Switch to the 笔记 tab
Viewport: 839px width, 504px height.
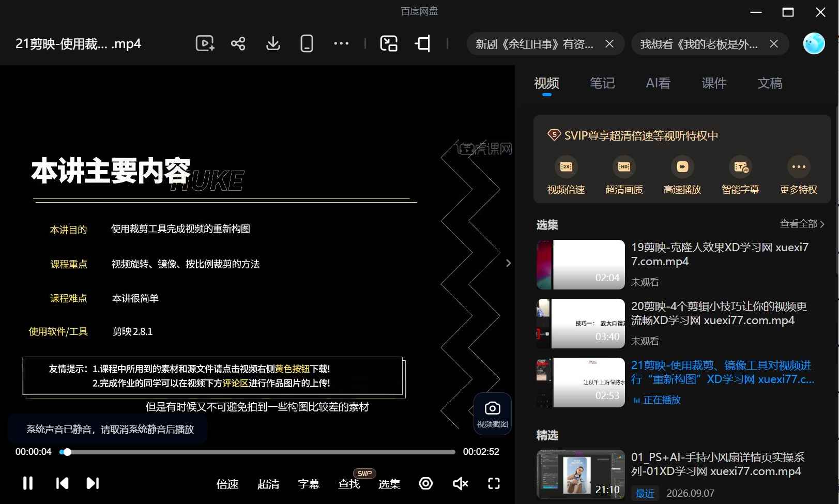coord(602,83)
